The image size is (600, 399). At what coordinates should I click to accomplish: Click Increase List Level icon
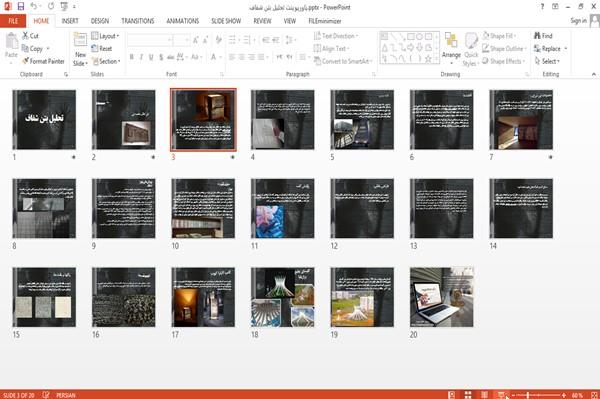pyautogui.click(x=276, y=40)
